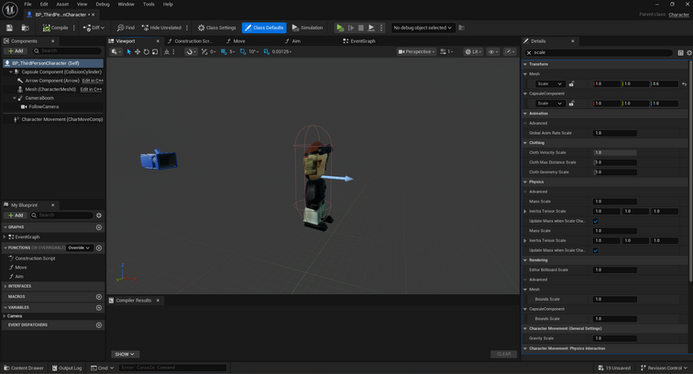Expand the EventGraph entry in My Blueprint

coord(4,237)
